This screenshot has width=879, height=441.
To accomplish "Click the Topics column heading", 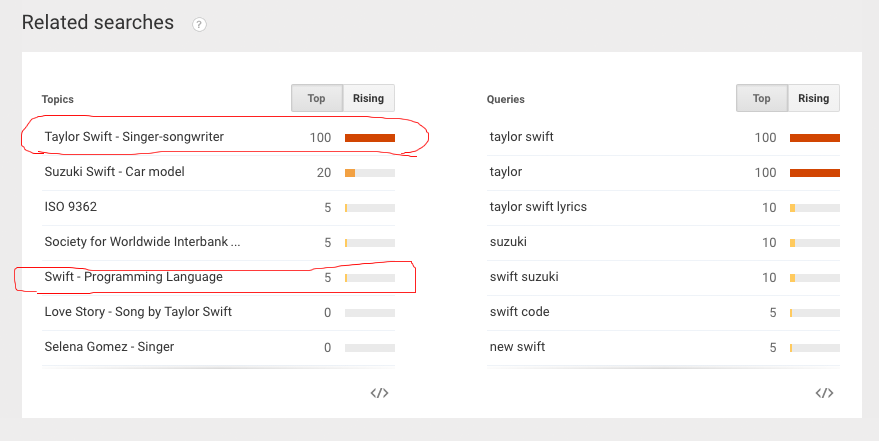I will click(x=58, y=99).
